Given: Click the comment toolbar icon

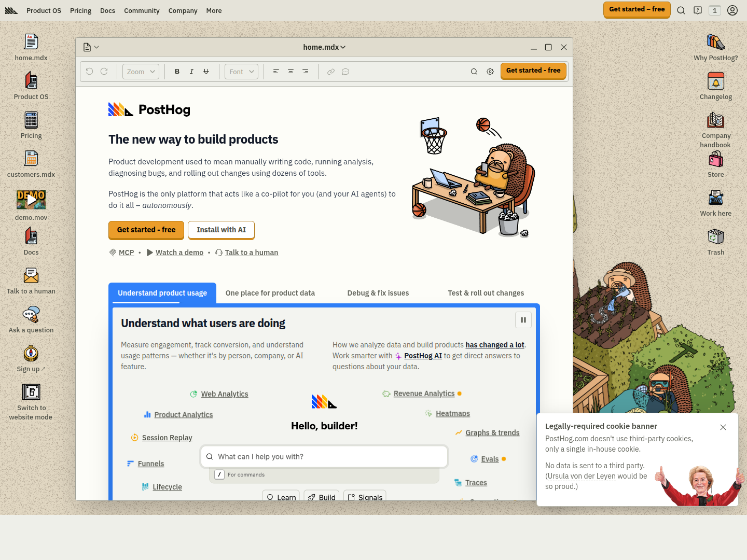Looking at the screenshot, I should pyautogui.click(x=345, y=72).
